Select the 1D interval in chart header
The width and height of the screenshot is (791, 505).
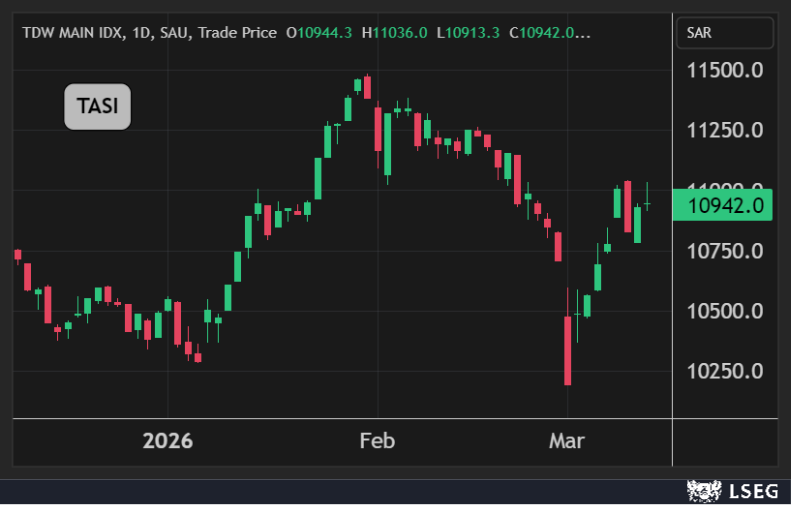[x=142, y=32]
